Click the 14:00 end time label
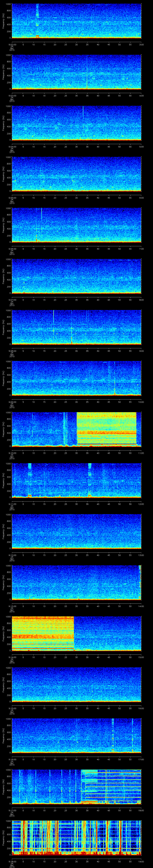Screen dimensions: 153x868 pos(141,606)
